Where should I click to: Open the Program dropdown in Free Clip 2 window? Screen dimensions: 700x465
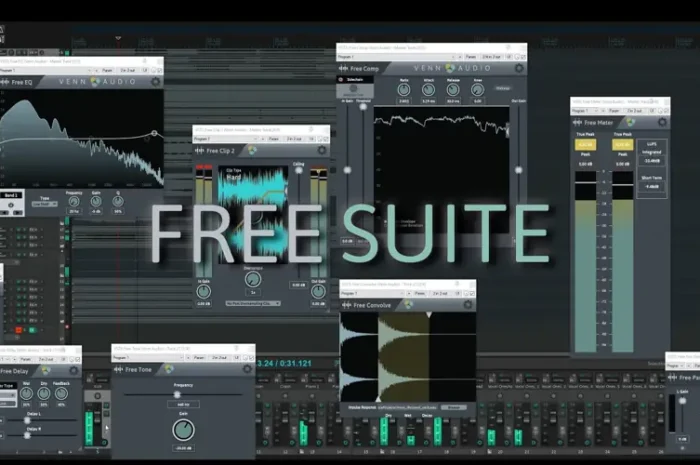222,138
